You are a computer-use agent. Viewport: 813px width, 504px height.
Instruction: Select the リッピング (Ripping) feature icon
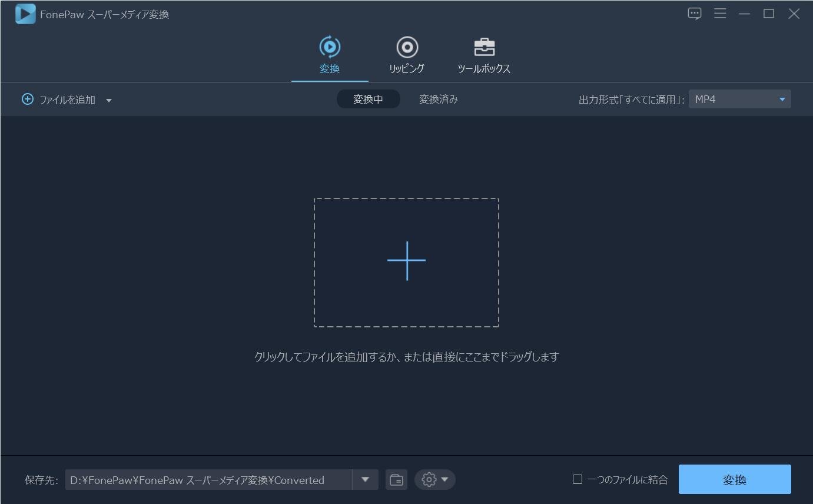[x=406, y=53]
